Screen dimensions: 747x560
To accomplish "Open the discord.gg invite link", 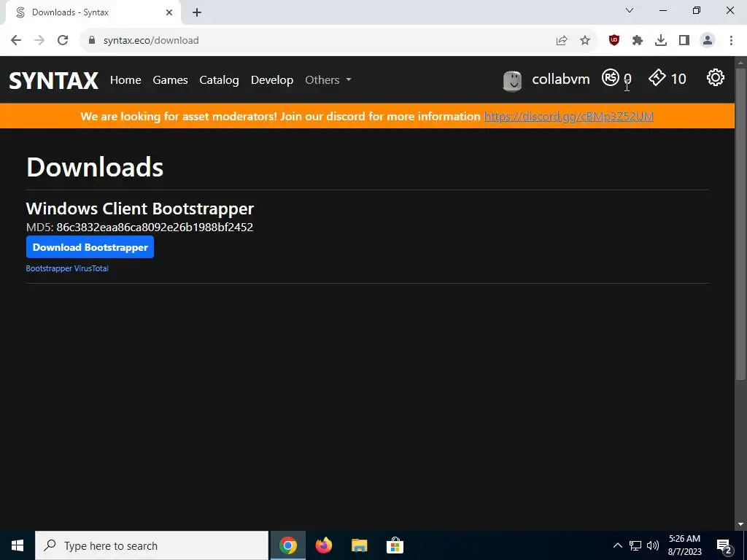I will click(x=568, y=117).
